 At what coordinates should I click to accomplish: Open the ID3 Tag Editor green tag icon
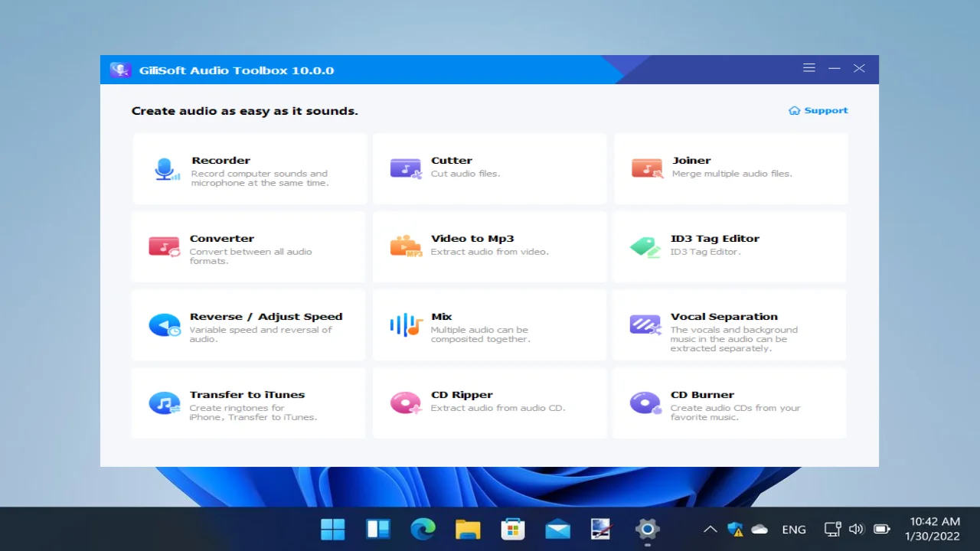tap(645, 246)
